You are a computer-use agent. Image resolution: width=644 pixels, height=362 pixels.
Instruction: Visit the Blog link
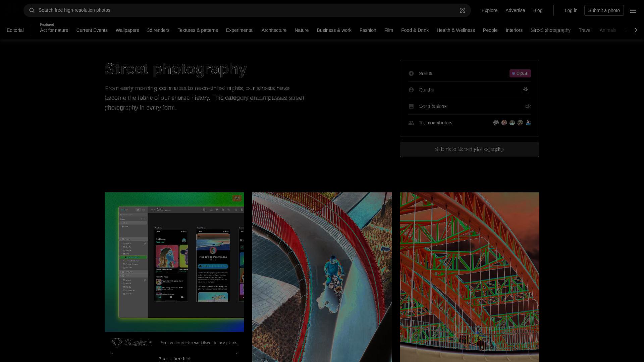538,10
